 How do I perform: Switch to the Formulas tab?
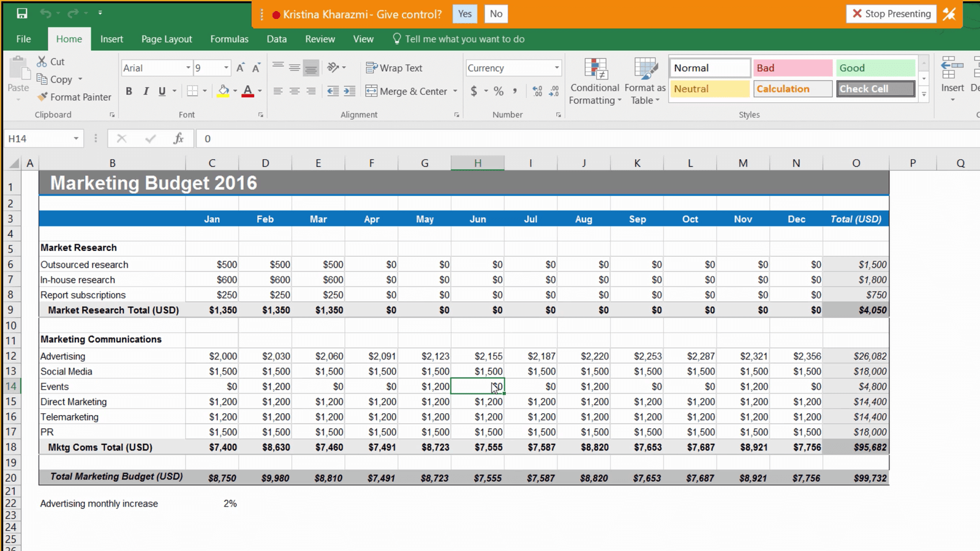click(229, 39)
